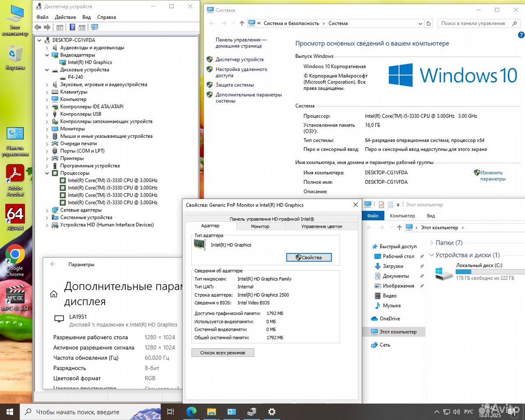525x420 pixels.
Task: Open the Настройка удаленного доступа link
Action: 241,72
